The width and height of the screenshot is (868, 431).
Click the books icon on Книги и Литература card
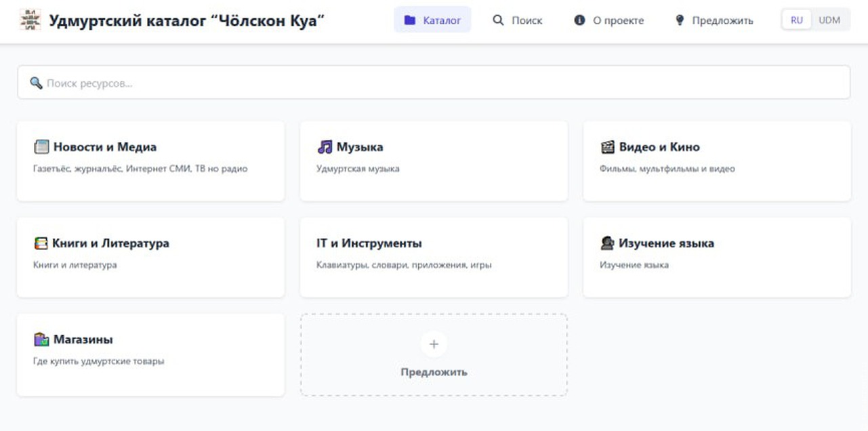tap(42, 243)
